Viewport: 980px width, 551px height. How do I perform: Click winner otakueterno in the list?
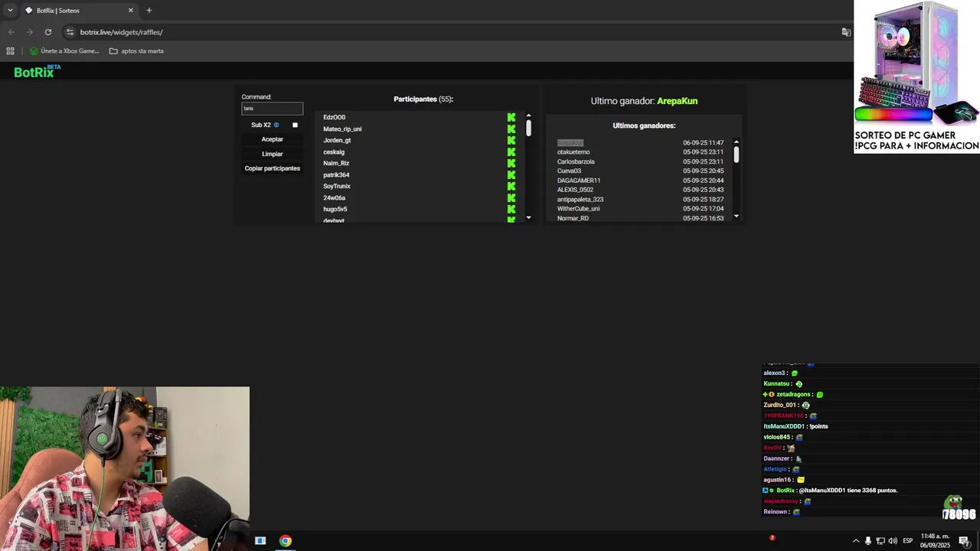(x=573, y=152)
